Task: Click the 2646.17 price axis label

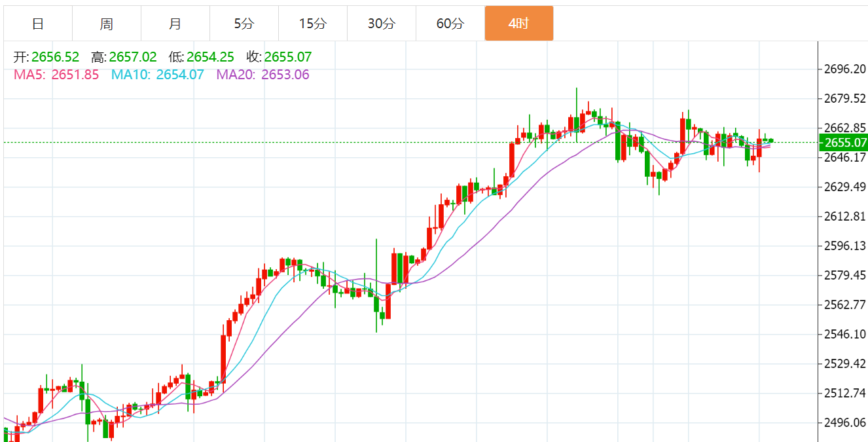Action: (845, 157)
